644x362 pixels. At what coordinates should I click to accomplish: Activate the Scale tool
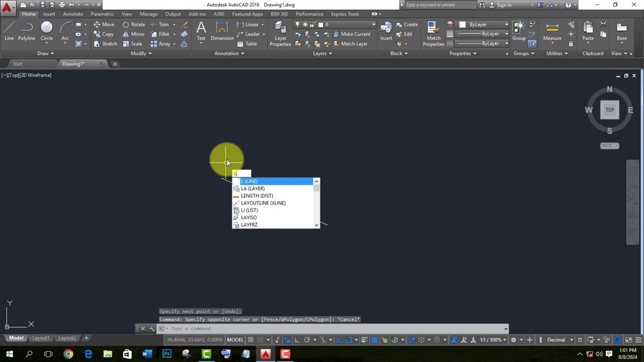click(132, 44)
